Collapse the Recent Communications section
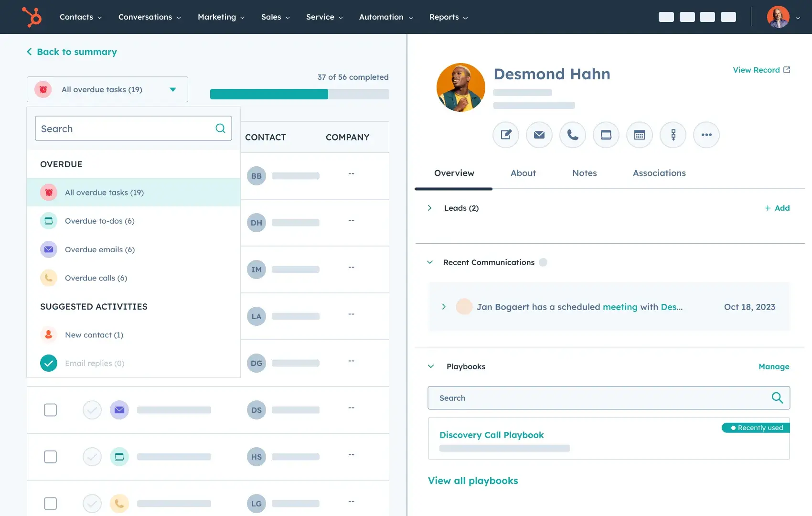 tap(430, 262)
